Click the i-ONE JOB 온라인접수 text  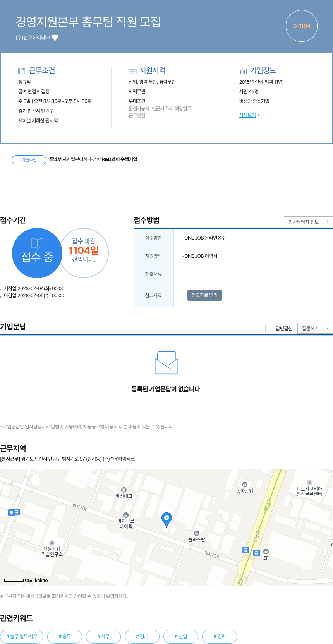(x=203, y=238)
